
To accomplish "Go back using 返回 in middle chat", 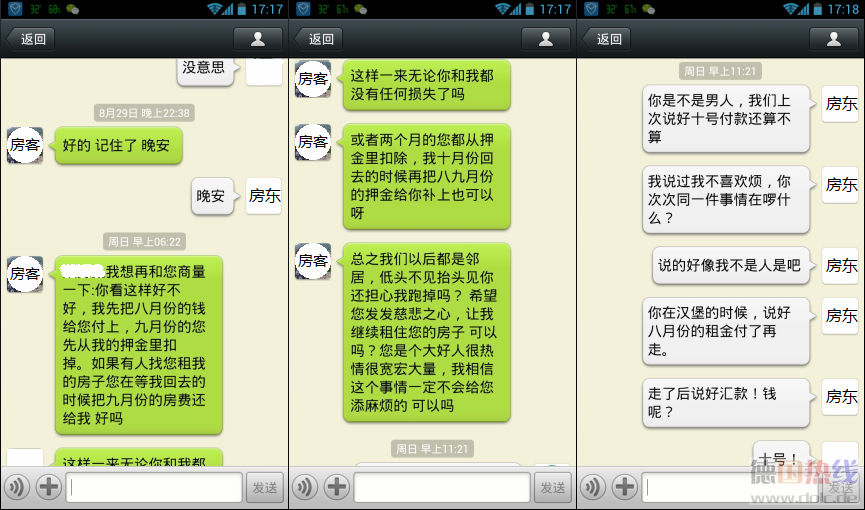I will click(319, 39).
